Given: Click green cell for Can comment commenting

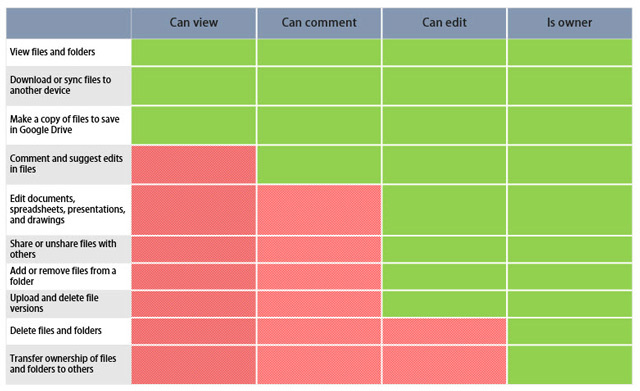Looking at the screenshot, I should (x=319, y=164).
